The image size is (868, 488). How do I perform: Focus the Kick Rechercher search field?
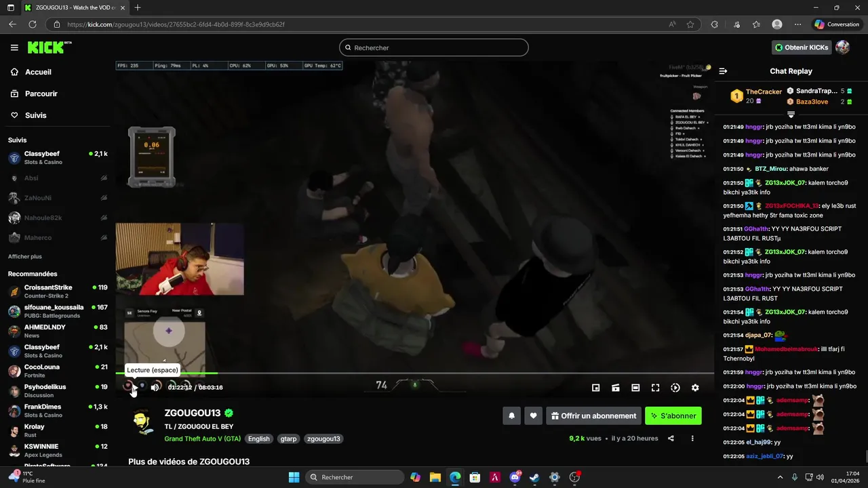click(434, 47)
